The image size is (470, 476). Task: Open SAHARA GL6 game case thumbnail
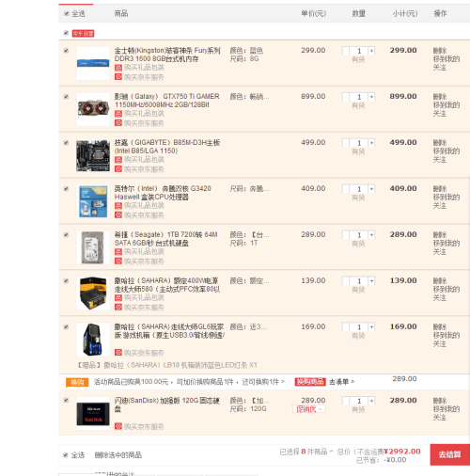[93, 340]
